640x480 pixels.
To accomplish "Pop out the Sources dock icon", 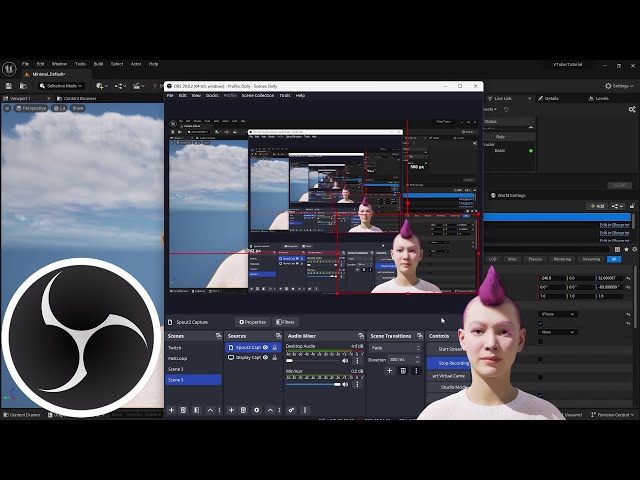I will 278,336.
